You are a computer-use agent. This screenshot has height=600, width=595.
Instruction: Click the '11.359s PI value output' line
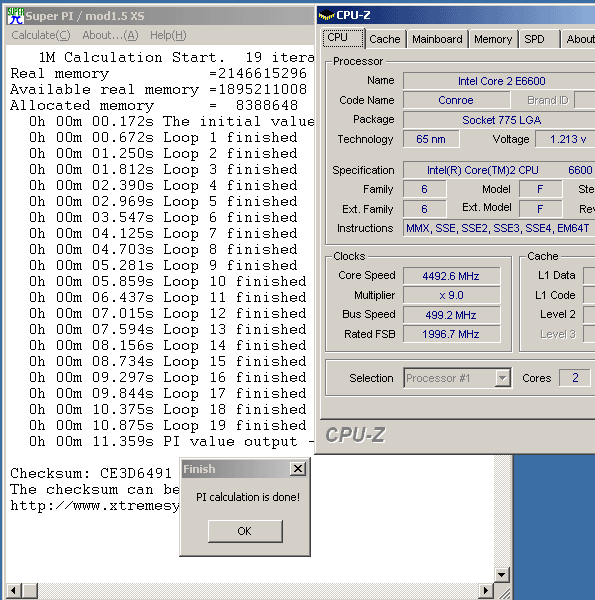pyautogui.click(x=171, y=442)
